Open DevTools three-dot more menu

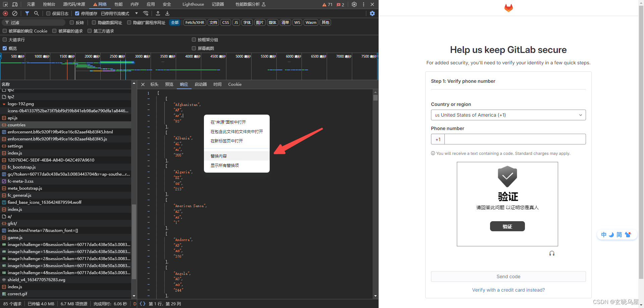364,4
